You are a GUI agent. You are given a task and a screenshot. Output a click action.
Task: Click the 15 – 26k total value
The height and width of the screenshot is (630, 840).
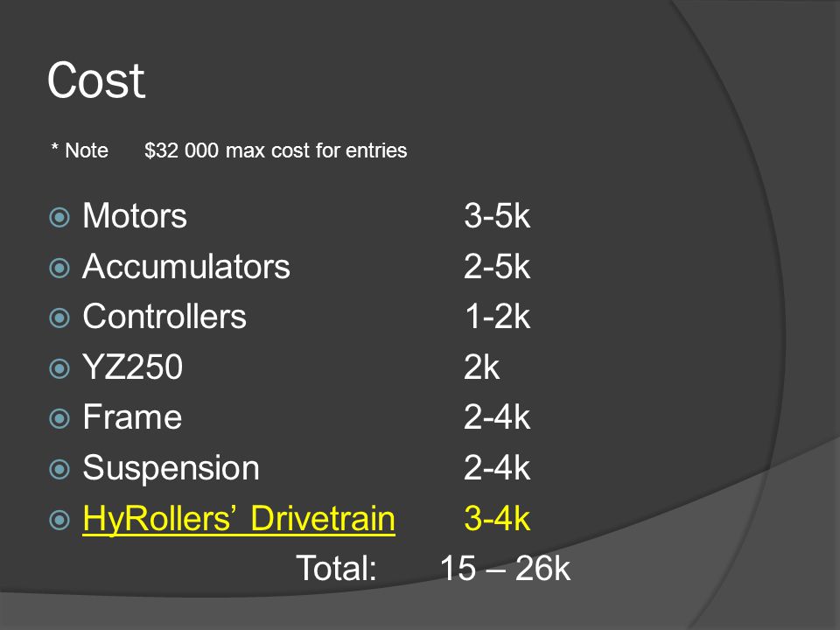coord(505,569)
